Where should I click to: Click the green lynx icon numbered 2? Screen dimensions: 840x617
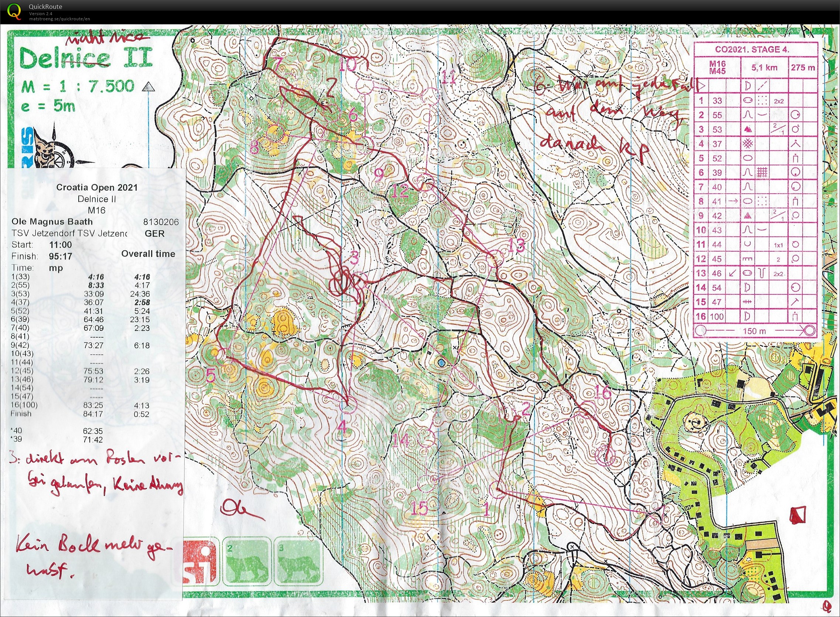tap(247, 561)
